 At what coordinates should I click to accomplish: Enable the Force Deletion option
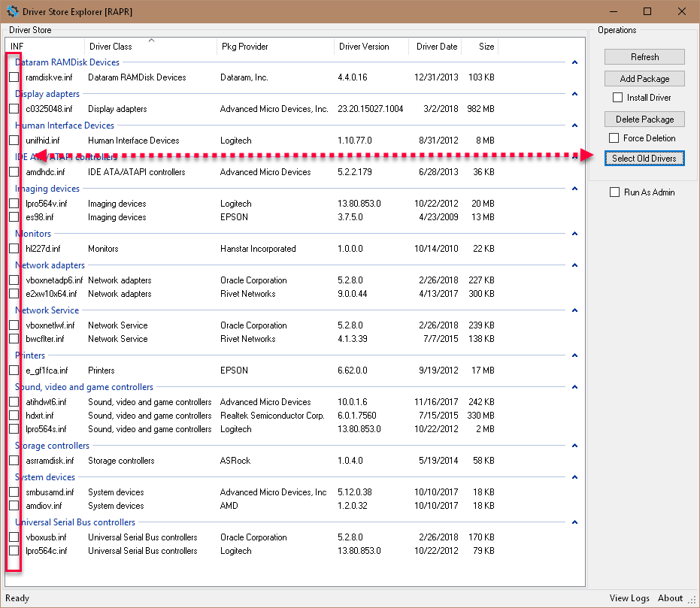pos(614,138)
